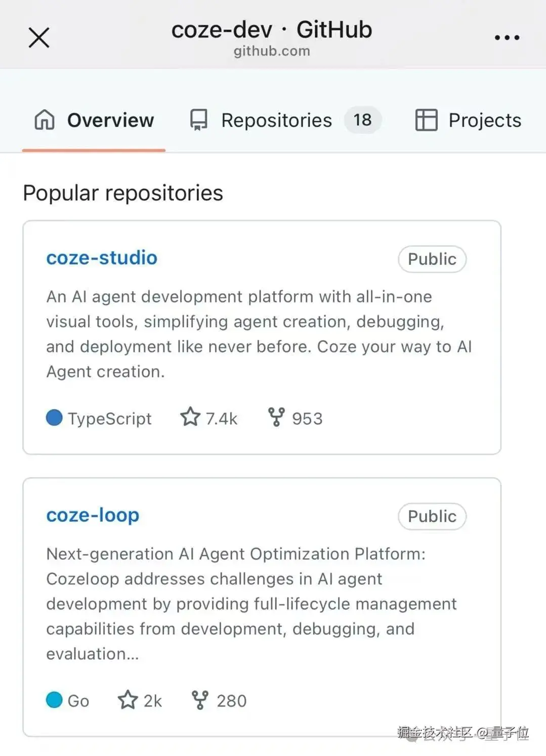Click the Go language color dot
This screenshot has height=756, width=546.
click(x=54, y=700)
